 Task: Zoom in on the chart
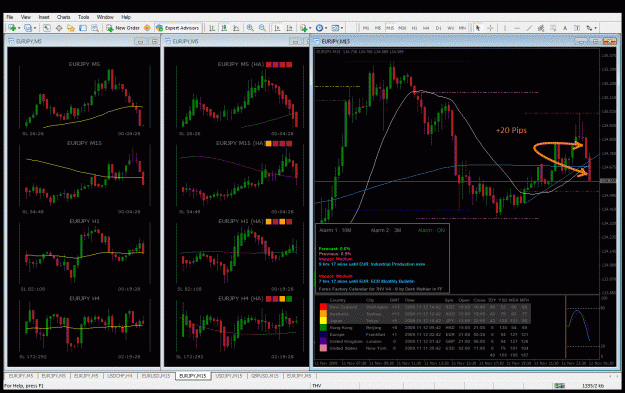tap(250, 28)
